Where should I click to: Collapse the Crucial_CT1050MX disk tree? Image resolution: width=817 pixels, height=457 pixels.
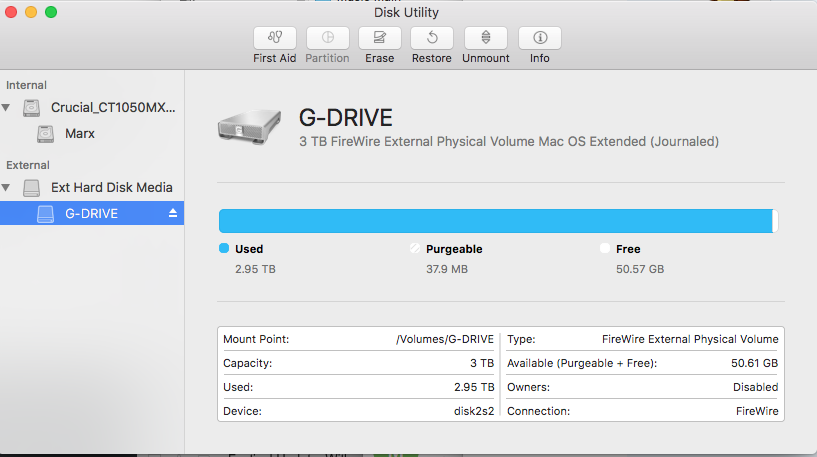[6, 107]
